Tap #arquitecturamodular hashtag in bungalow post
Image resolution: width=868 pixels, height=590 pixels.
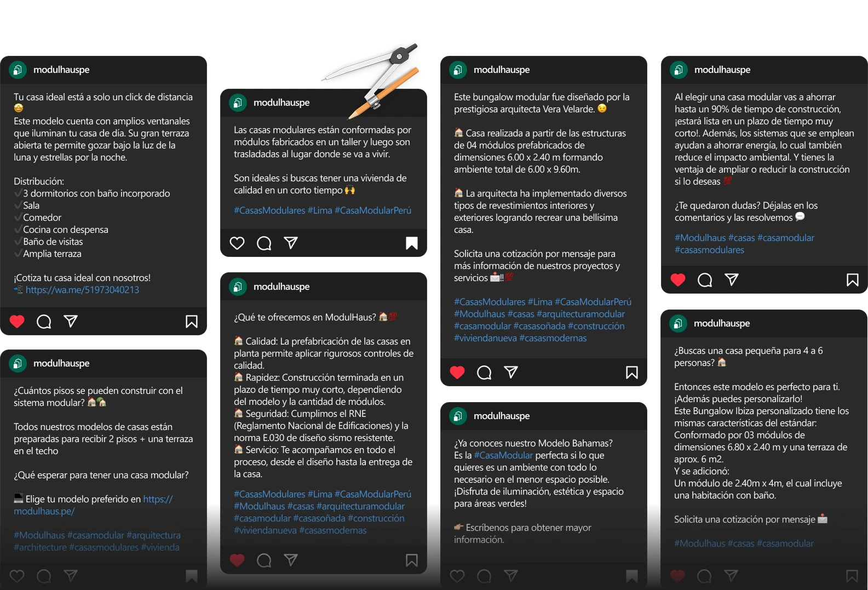tap(580, 314)
